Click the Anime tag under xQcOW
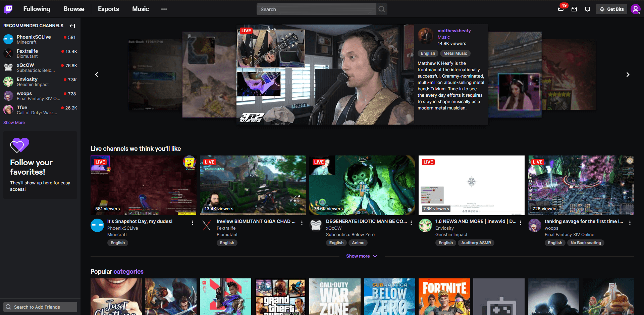This screenshot has width=644, height=315. (x=358, y=243)
